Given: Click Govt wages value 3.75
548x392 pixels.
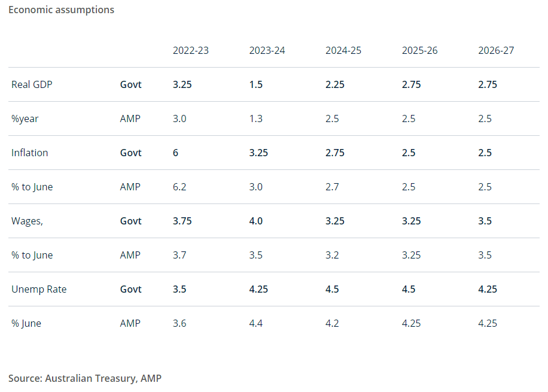Looking at the screenshot, I should tap(182, 221).
